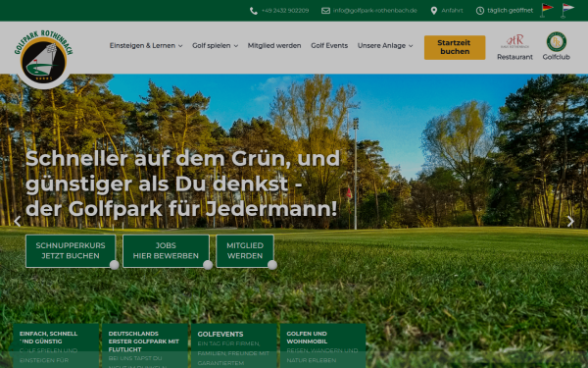Viewport: 588px width, 368px height.
Task: Click the round Golfclub emblem
Action: click(x=556, y=41)
